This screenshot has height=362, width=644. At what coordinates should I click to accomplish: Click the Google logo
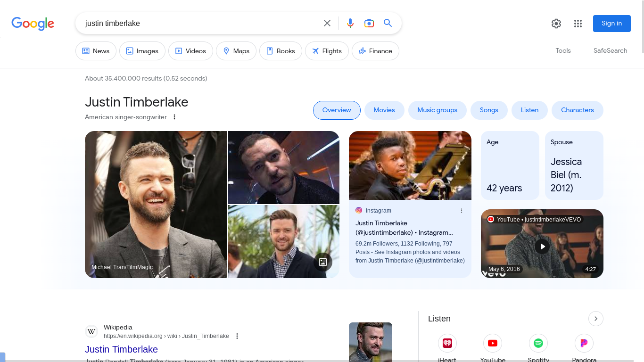[x=33, y=24]
